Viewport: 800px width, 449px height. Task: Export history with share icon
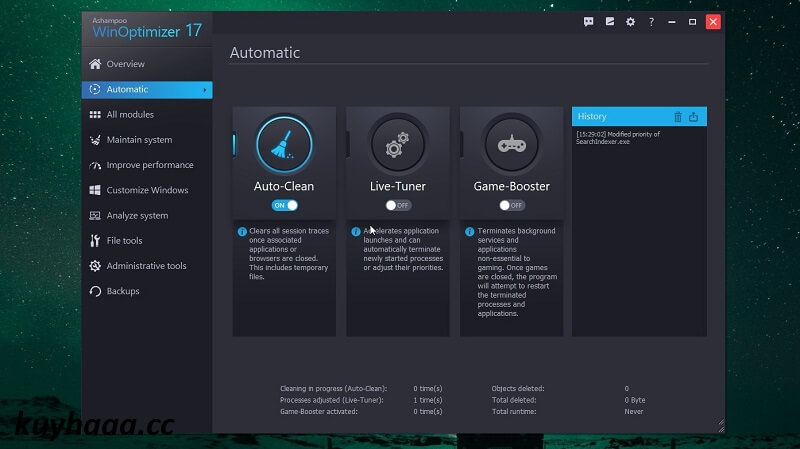pos(693,116)
